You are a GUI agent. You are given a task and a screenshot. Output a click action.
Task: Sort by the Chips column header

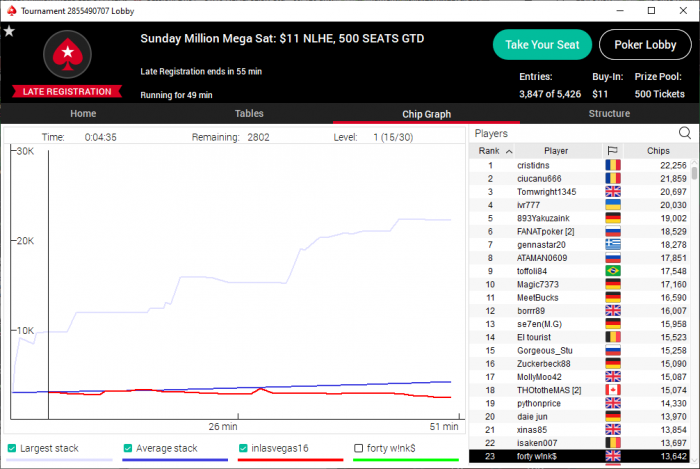pos(658,151)
